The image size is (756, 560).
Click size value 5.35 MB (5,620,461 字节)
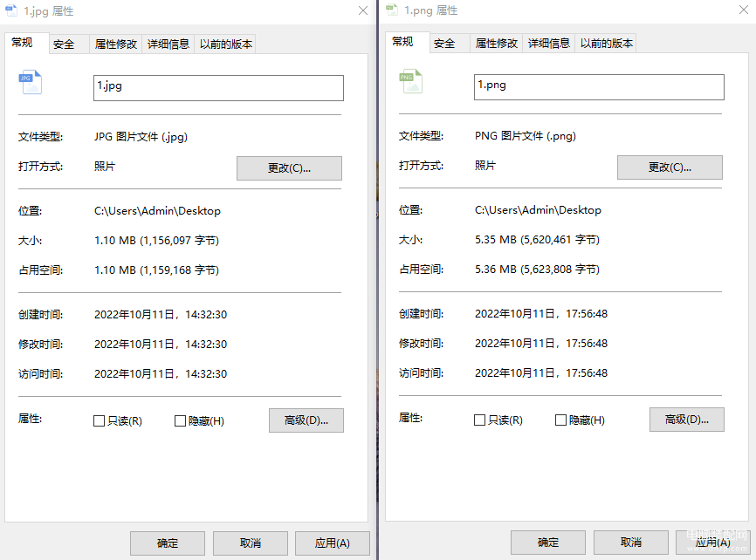pyautogui.click(x=537, y=240)
